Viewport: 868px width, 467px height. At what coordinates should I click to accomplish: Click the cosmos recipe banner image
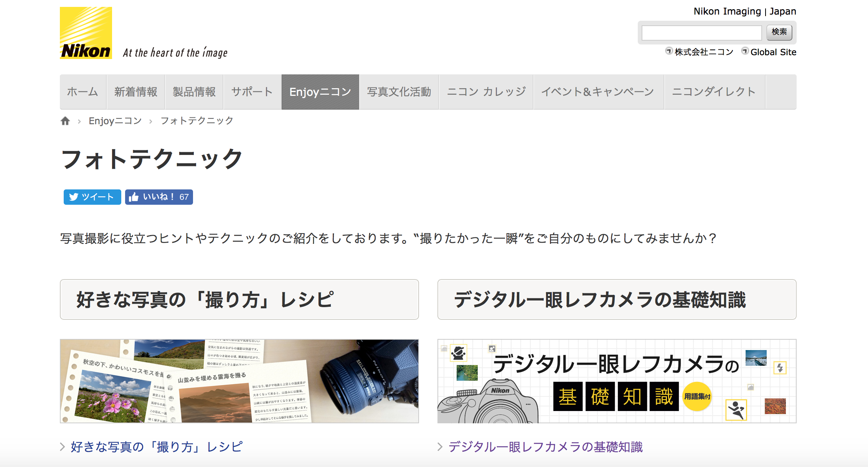click(x=239, y=381)
